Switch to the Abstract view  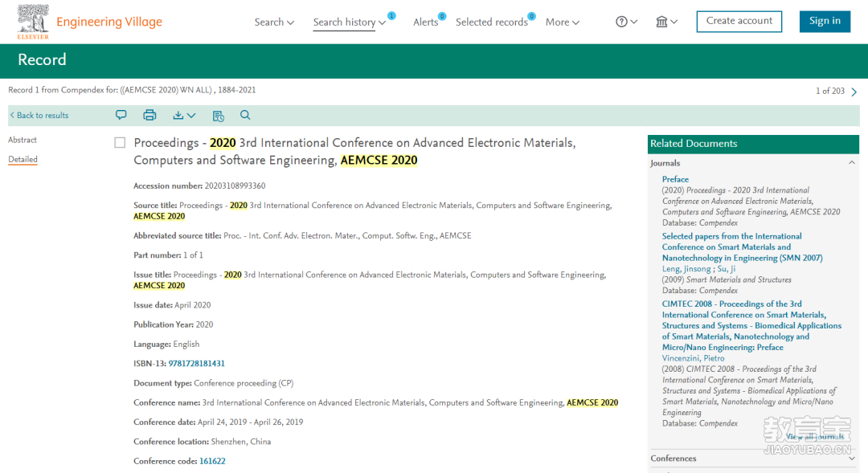[23, 140]
